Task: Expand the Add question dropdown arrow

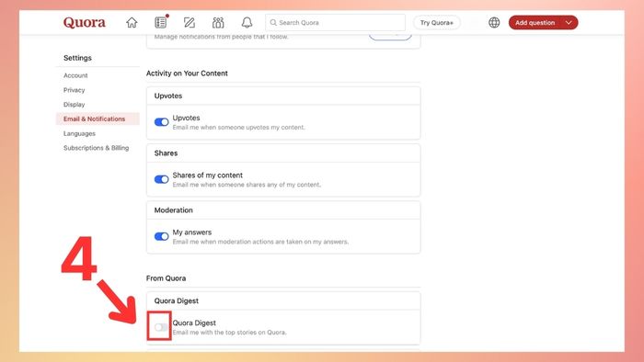Action: tap(569, 23)
